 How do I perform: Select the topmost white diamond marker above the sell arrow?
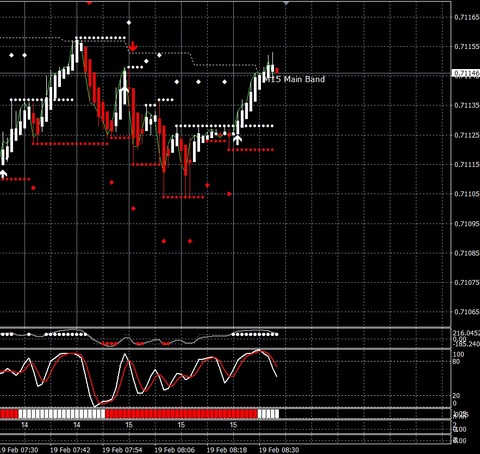tap(129, 23)
